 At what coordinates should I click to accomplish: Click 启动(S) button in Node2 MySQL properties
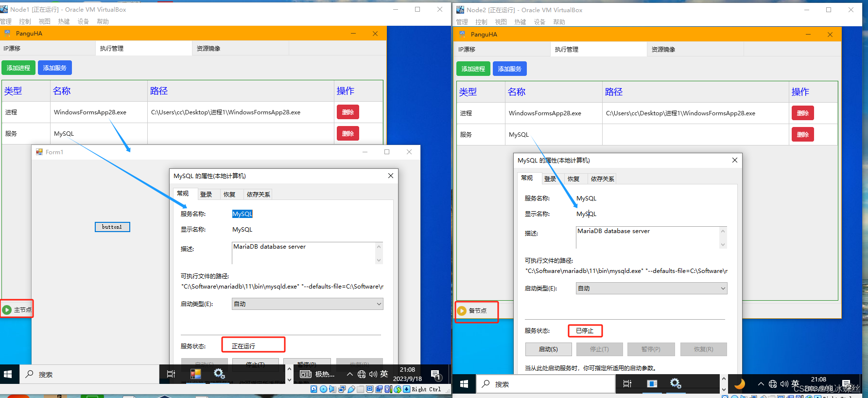548,349
